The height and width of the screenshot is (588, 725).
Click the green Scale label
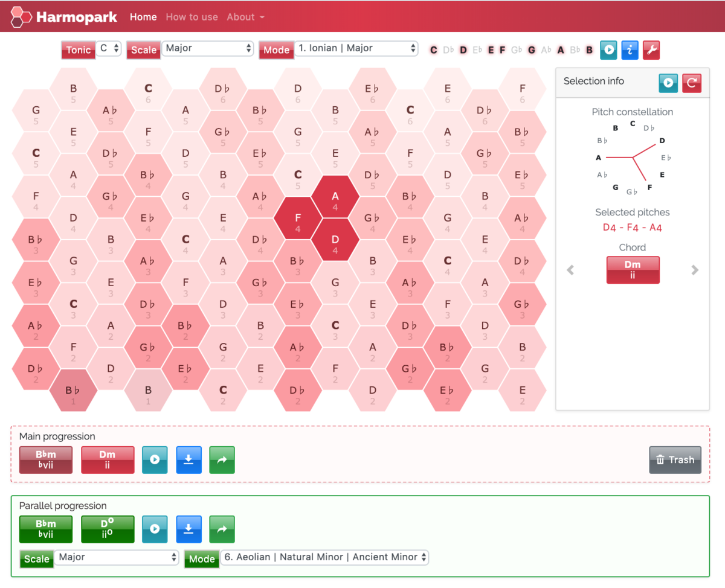coord(36,559)
